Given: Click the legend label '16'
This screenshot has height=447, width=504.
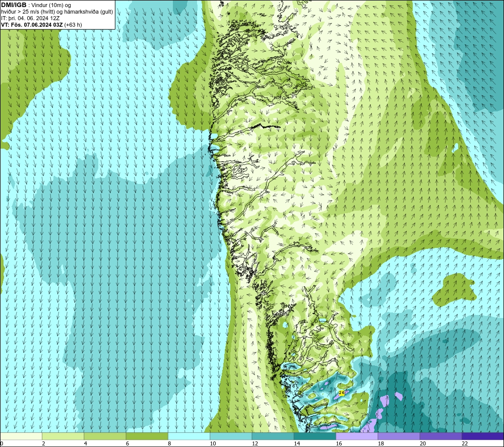Looking at the screenshot, I should point(339,443).
